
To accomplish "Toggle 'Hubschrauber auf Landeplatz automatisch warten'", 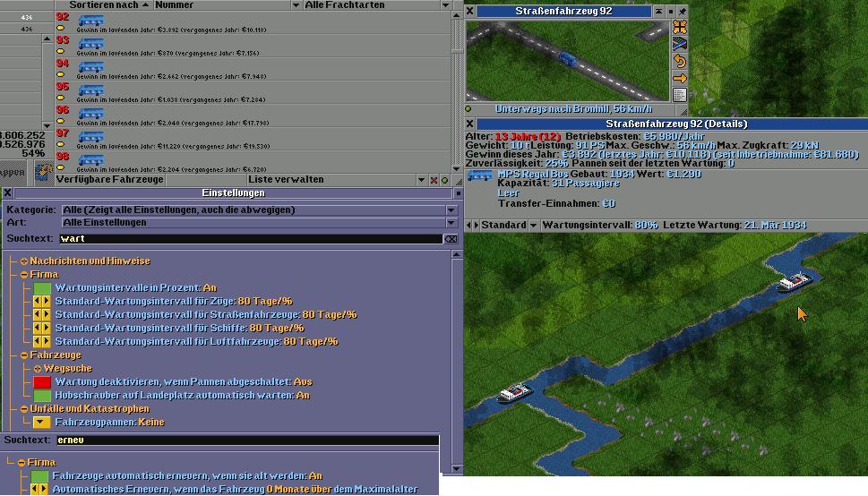I will pyautogui.click(x=42, y=396).
